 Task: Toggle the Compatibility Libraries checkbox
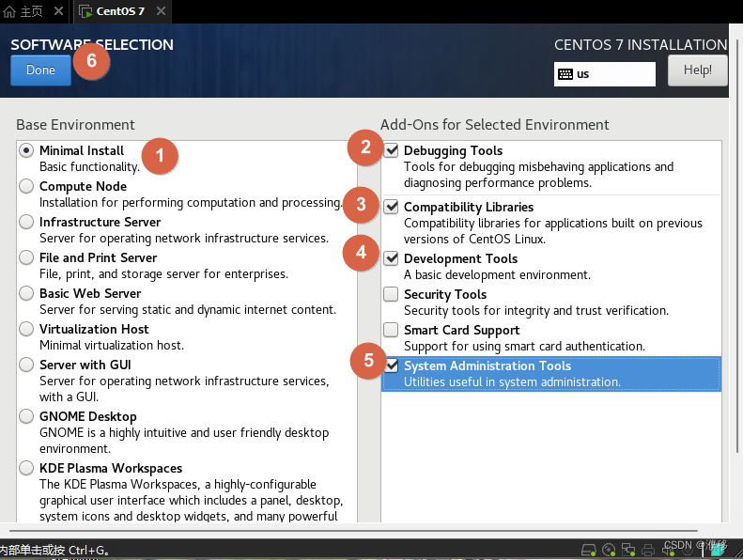[391, 207]
